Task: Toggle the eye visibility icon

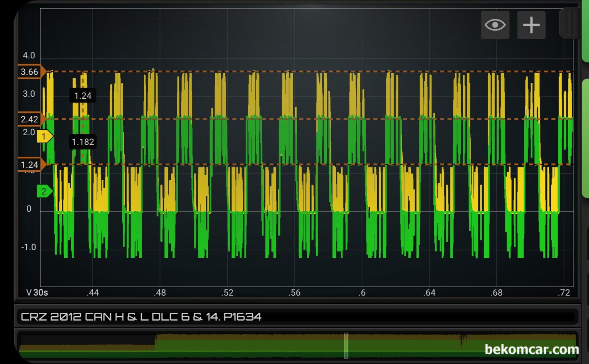Action: coord(495,25)
